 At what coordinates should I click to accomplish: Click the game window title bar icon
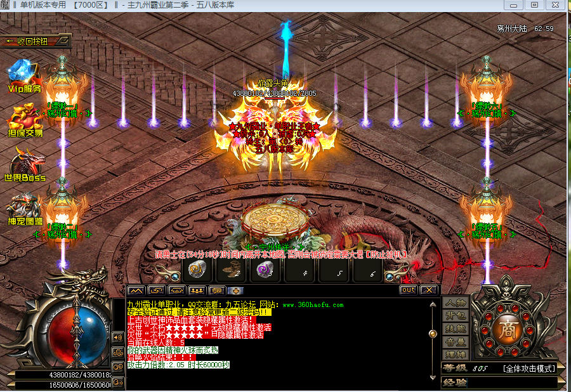tap(4, 5)
